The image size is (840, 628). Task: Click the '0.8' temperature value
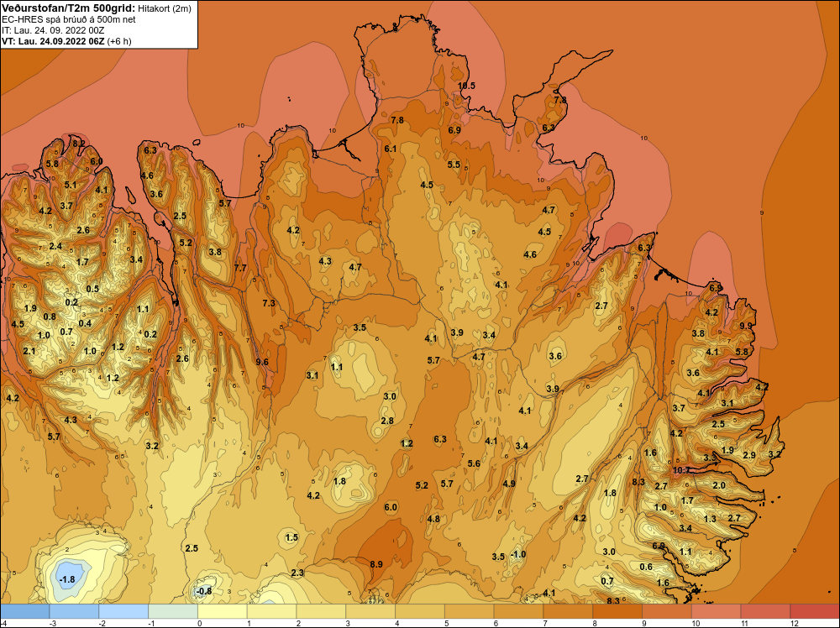tap(50, 317)
